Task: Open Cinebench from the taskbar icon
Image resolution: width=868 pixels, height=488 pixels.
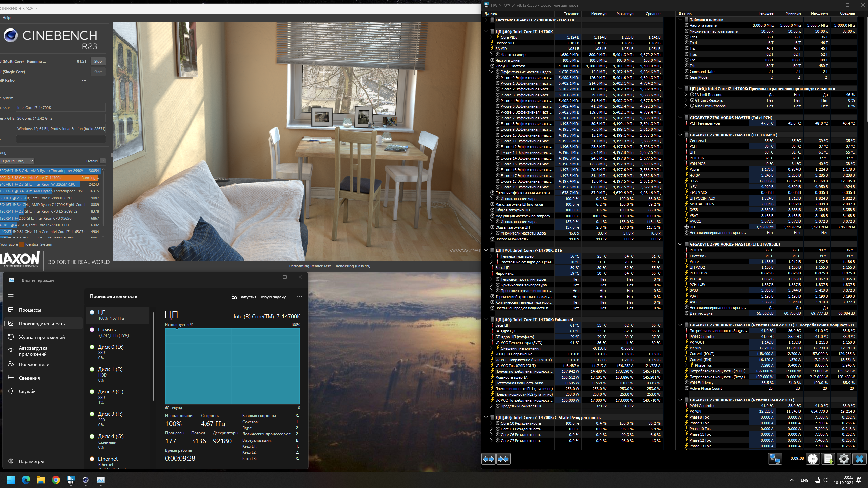Action: pos(86,480)
